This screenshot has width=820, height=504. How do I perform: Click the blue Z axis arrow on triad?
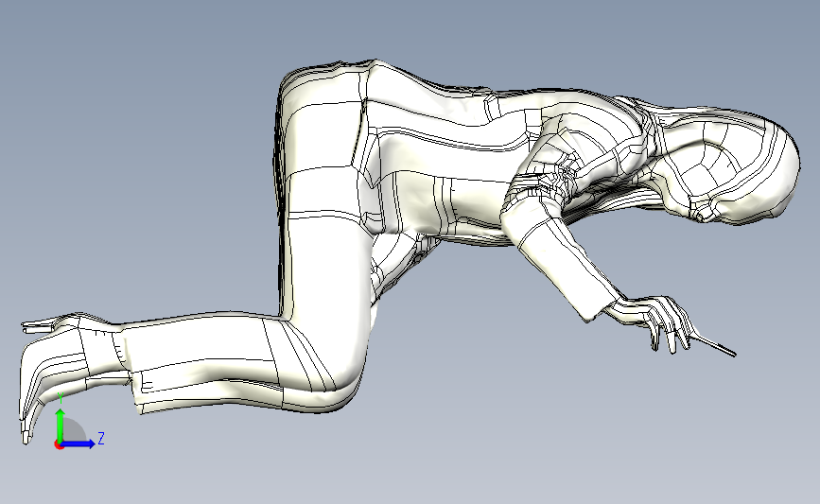[x=79, y=443]
